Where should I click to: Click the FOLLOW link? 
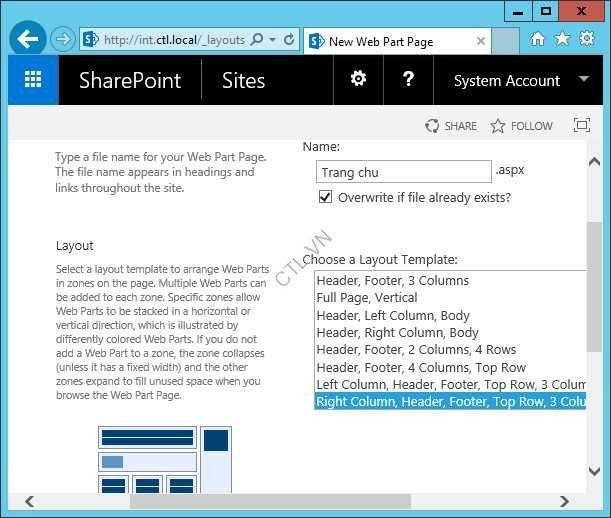click(521, 126)
